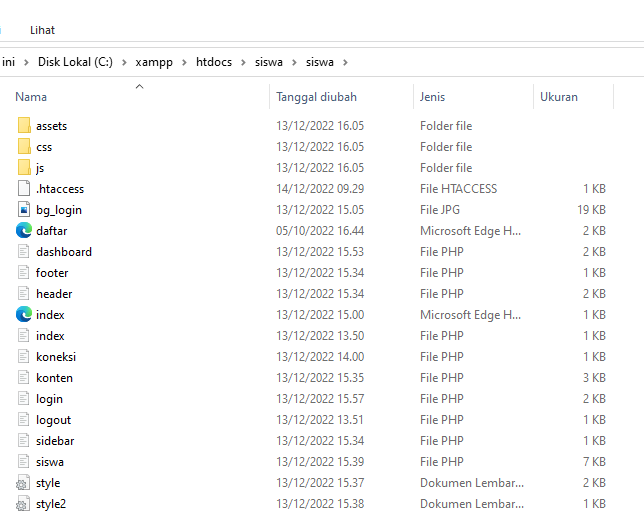Viewport: 644px width, 532px height.
Task: Select the css folder name
Action: pyautogui.click(x=44, y=147)
